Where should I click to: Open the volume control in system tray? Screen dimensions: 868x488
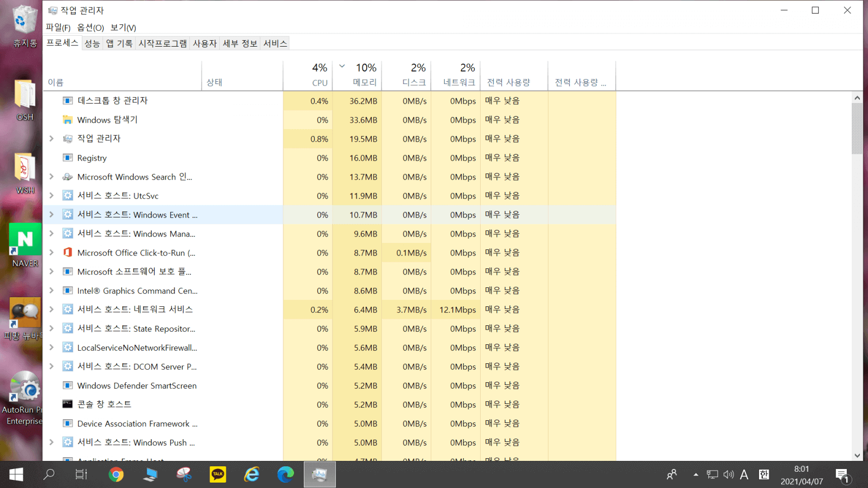[x=729, y=475]
